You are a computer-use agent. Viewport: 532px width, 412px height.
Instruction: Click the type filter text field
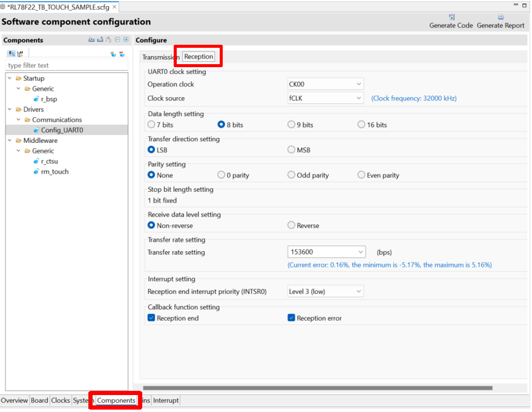tap(67, 65)
